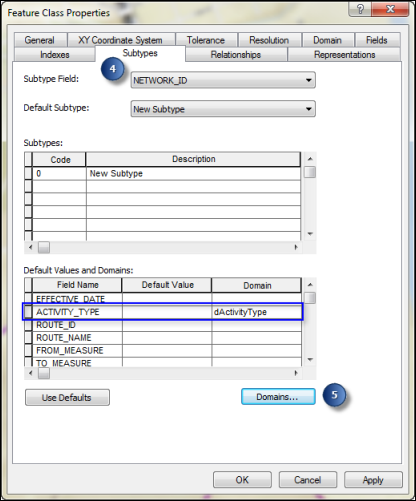Click the Subtypes horizontal scroll-right arrow
416x501 pixels.
(296, 247)
